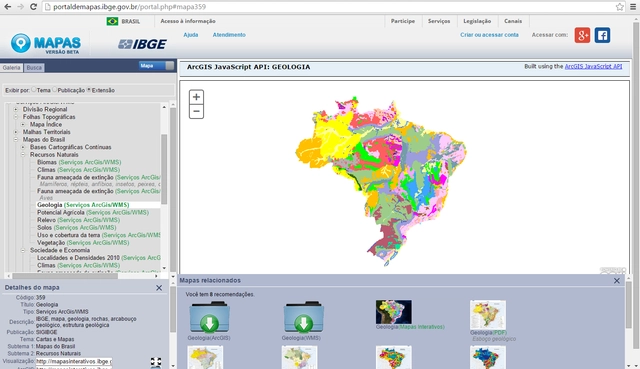This screenshot has height=369, width=640.
Task: Expand the Mapa Índice node
Action: (23, 124)
